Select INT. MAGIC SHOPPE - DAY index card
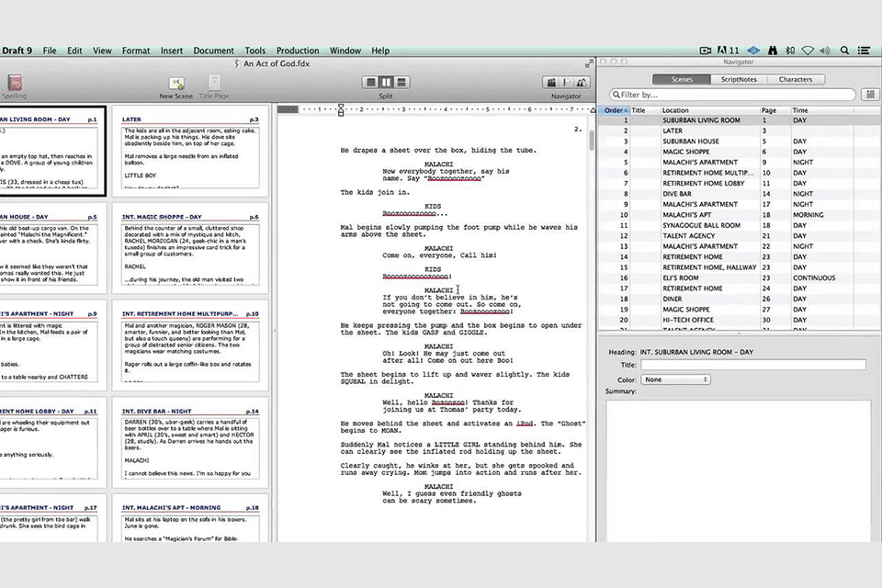This screenshot has height=588, width=882. point(191,248)
